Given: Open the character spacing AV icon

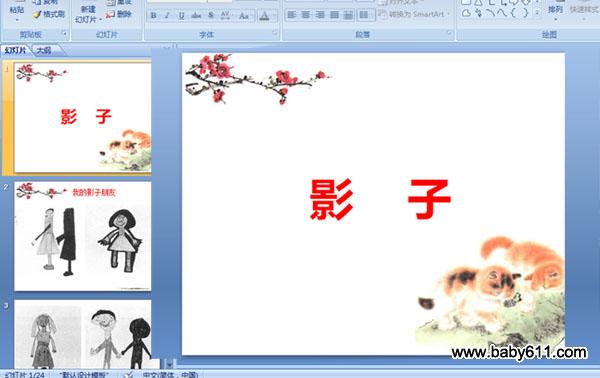Looking at the screenshot, I should point(225,16).
